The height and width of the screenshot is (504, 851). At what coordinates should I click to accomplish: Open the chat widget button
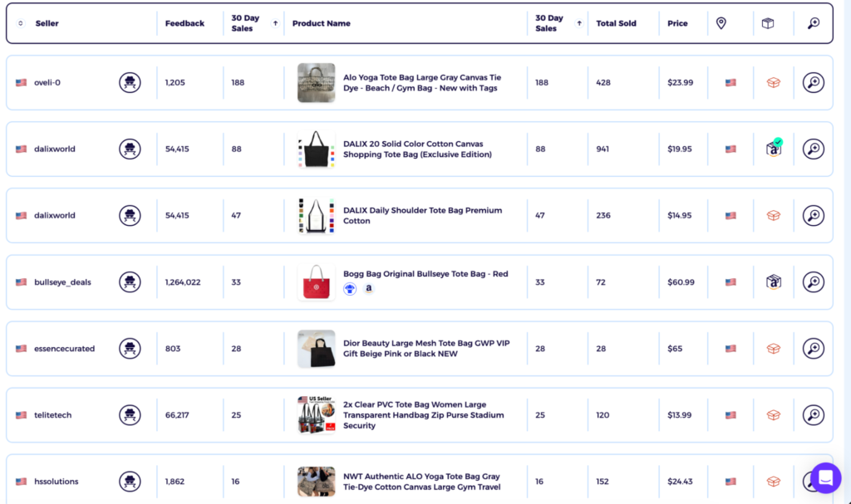(x=825, y=478)
